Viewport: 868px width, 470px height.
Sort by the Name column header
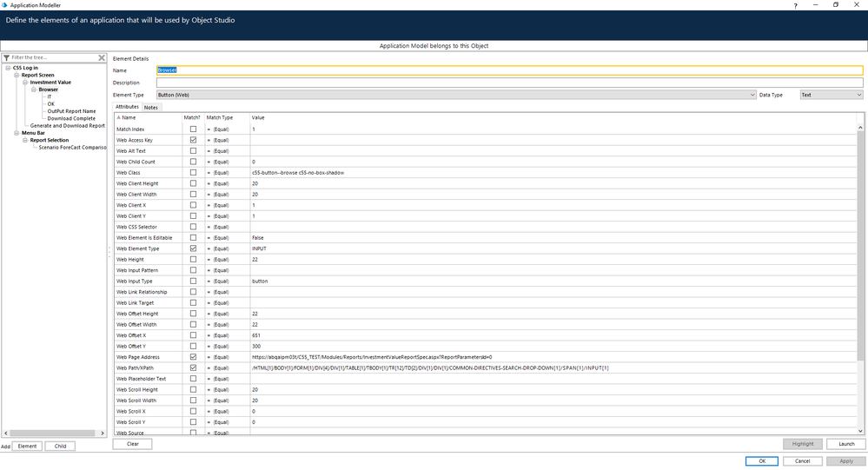tap(149, 118)
